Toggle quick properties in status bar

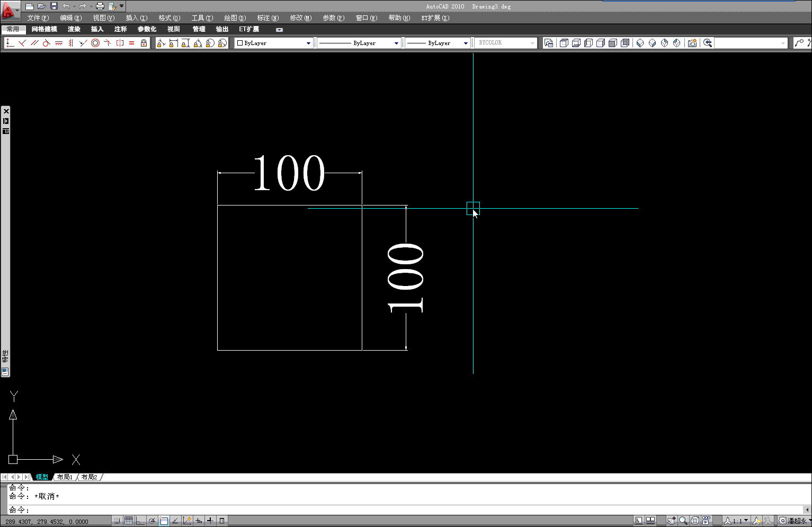(x=222, y=521)
